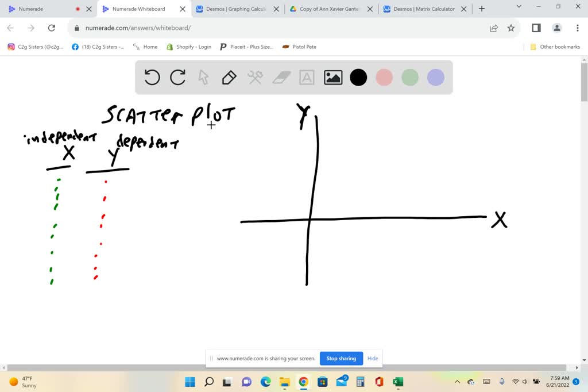Open the Text tool

click(x=307, y=77)
